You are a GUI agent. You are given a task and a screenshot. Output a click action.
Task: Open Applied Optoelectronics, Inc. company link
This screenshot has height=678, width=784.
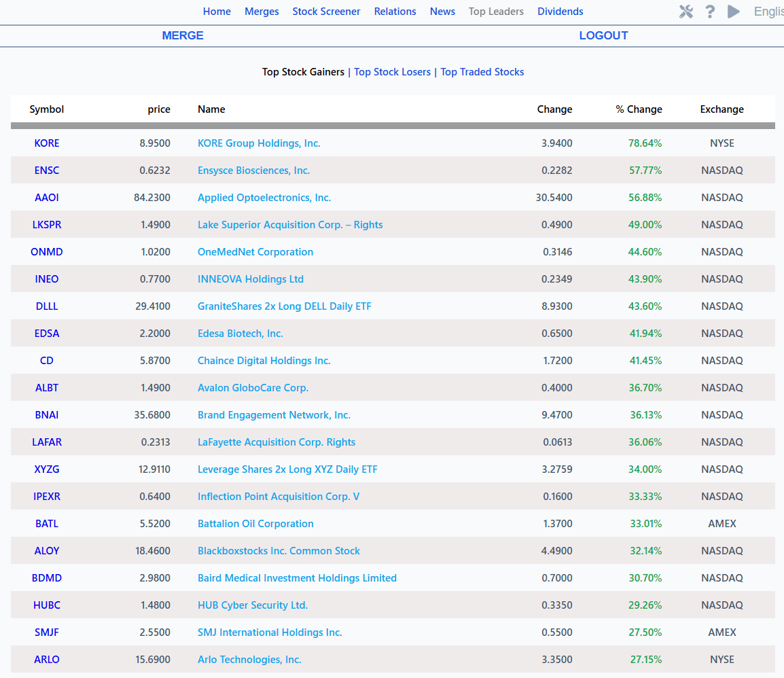click(x=264, y=198)
